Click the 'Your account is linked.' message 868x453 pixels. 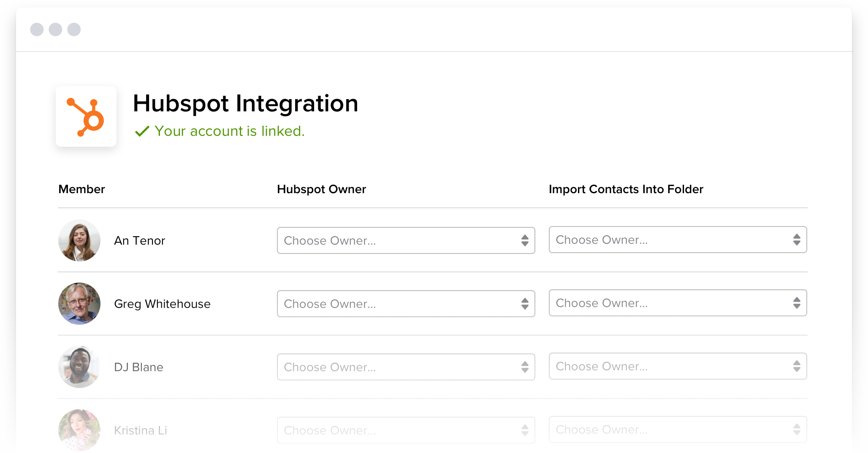coord(229,131)
